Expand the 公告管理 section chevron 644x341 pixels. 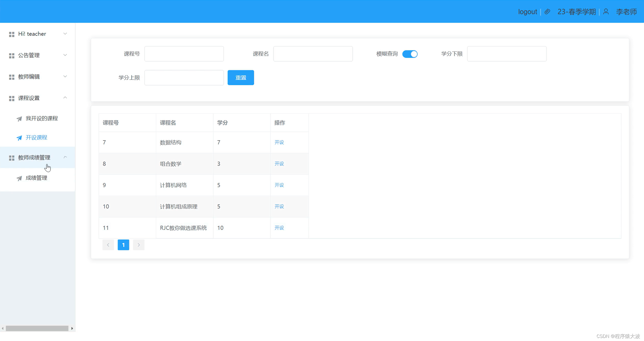pyautogui.click(x=65, y=55)
